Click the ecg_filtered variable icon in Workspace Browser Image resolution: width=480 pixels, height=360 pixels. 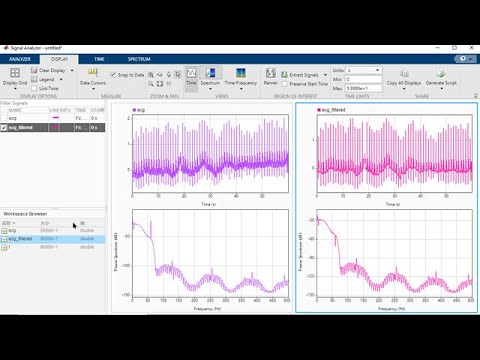[x=4, y=239]
